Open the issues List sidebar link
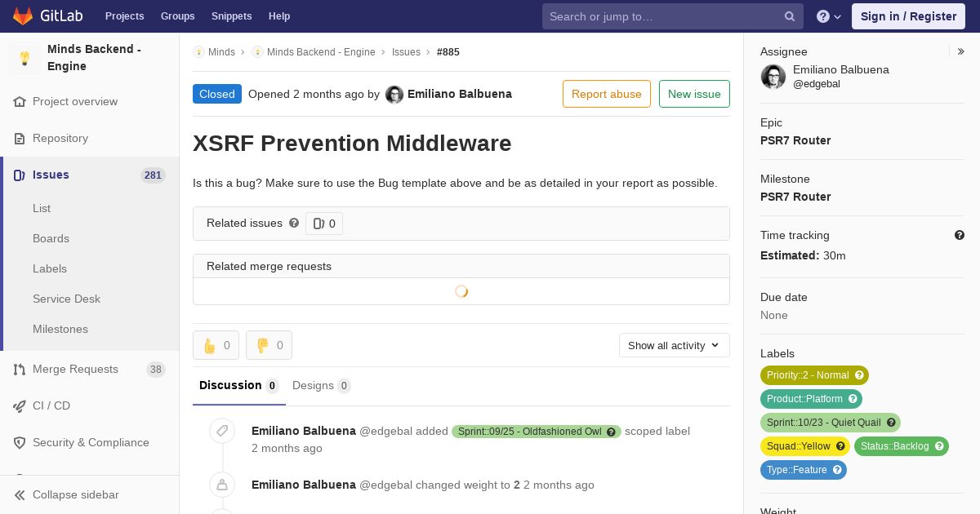This screenshot has height=514, width=980. [x=42, y=208]
